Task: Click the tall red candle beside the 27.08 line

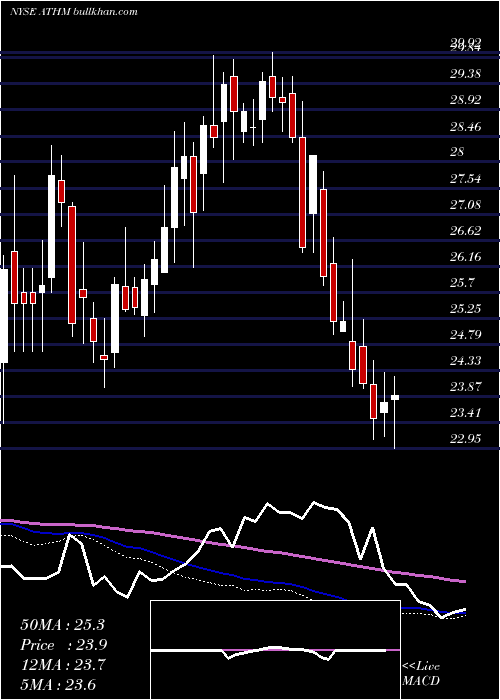Action: pyautogui.click(x=72, y=265)
